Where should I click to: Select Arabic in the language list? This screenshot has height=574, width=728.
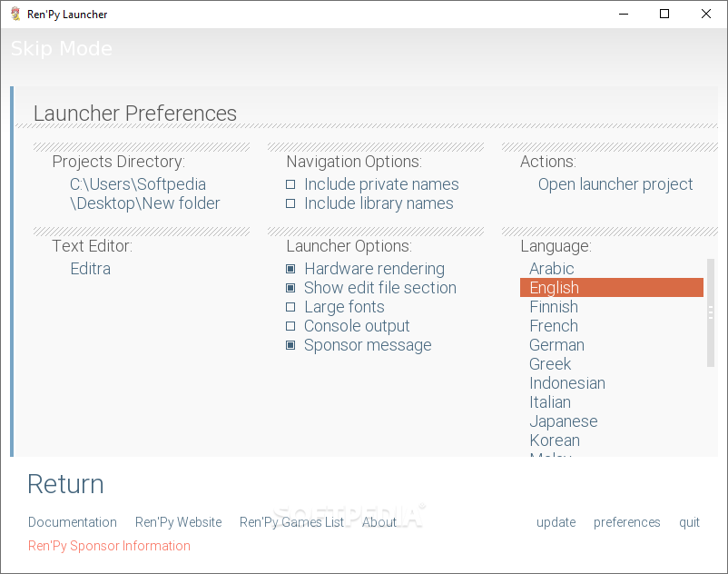tap(552, 269)
